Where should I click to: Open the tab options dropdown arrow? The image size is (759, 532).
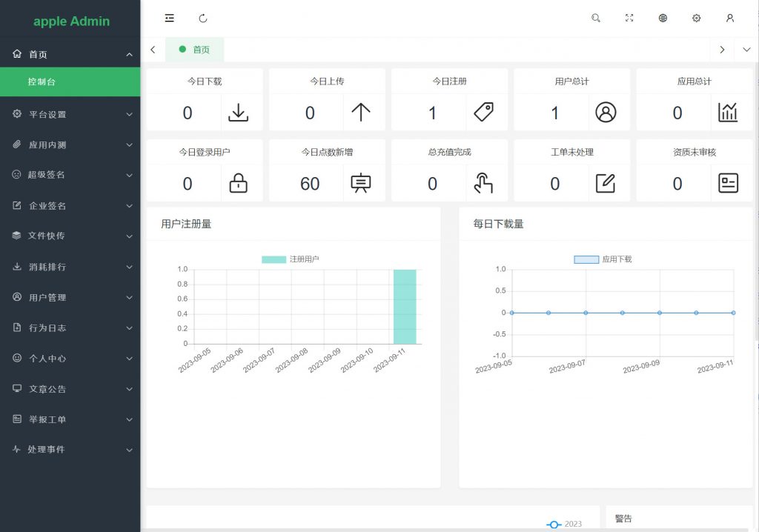point(746,50)
